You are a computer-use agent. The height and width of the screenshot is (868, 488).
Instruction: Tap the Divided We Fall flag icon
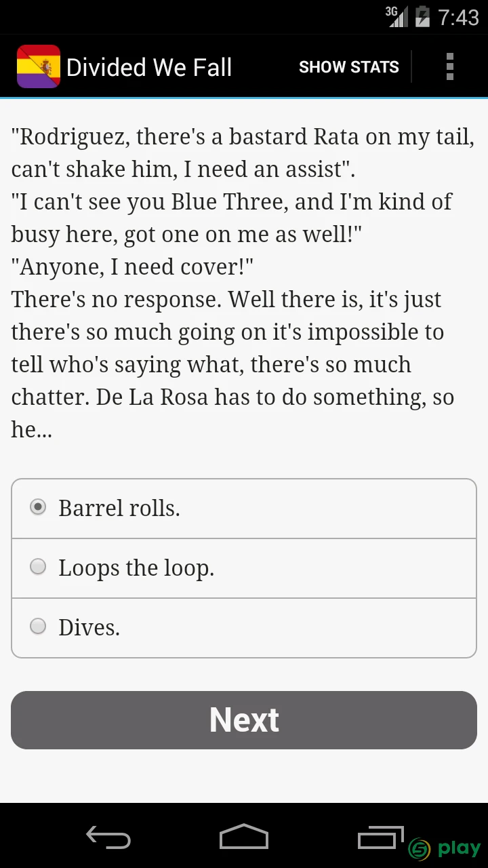39,66
